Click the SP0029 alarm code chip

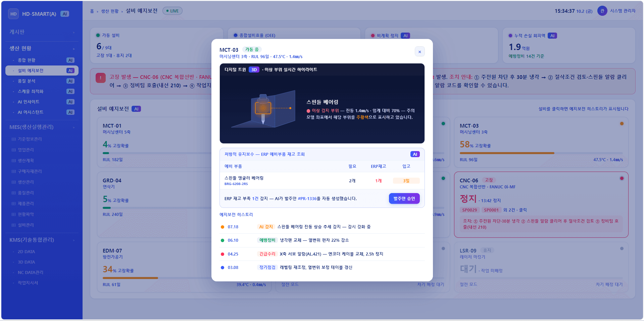469,210
